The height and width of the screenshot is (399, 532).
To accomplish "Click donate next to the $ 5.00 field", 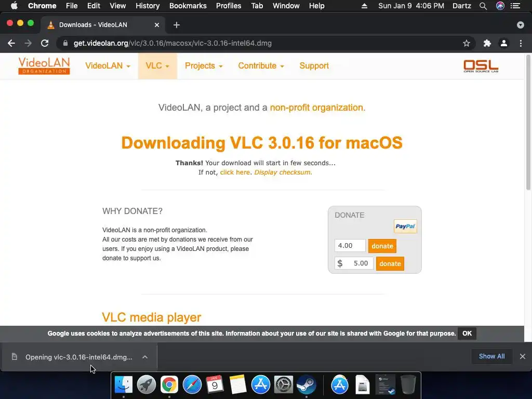I will pos(390,263).
